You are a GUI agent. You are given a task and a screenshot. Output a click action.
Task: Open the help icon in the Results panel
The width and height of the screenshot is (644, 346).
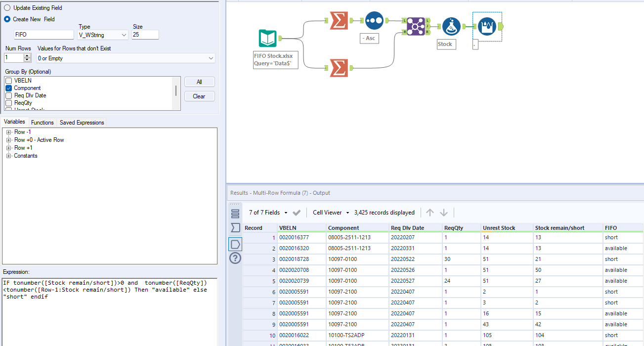point(235,258)
